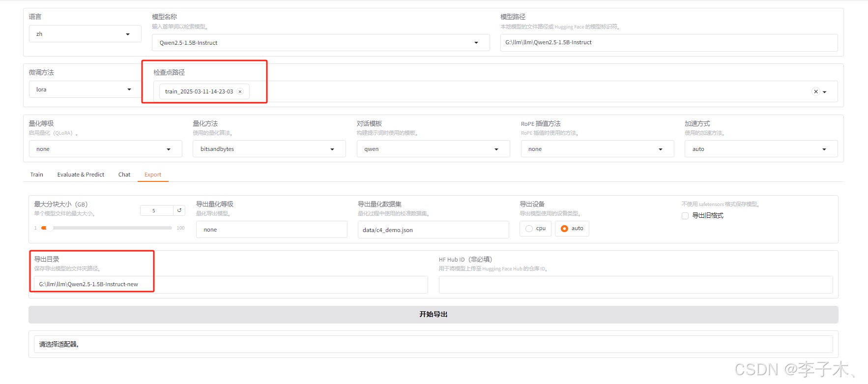Click the 请选择适配器 status output box

pos(434,344)
